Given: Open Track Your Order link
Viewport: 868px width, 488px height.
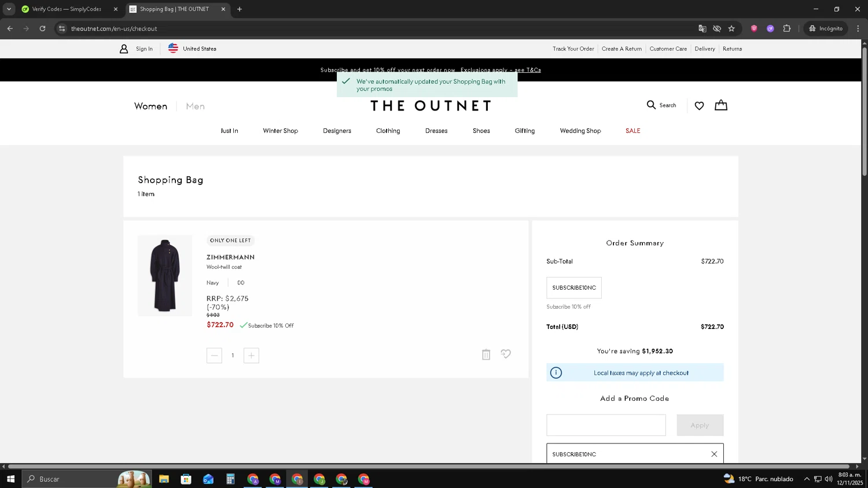Looking at the screenshot, I should click(573, 49).
